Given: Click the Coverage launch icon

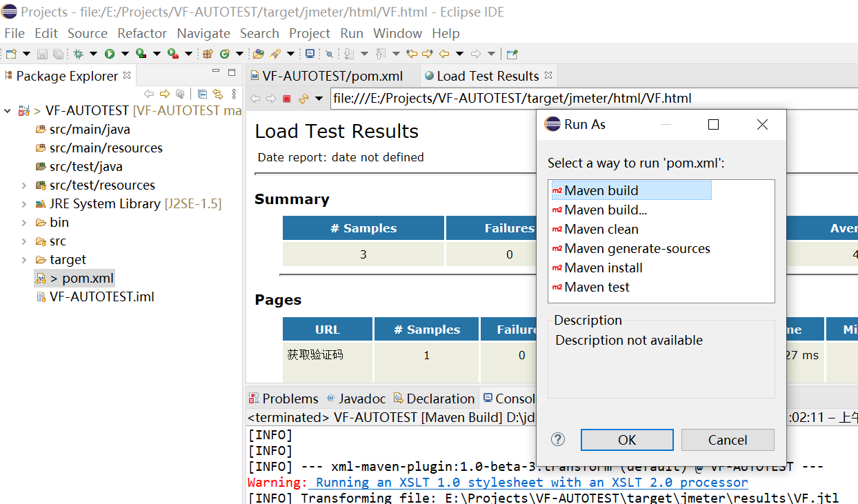Looking at the screenshot, I should [x=141, y=54].
